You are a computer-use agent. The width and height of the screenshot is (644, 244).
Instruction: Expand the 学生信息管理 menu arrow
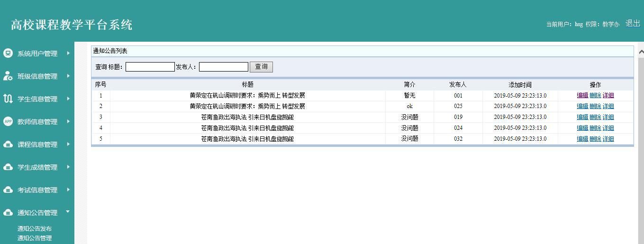pyautogui.click(x=68, y=99)
